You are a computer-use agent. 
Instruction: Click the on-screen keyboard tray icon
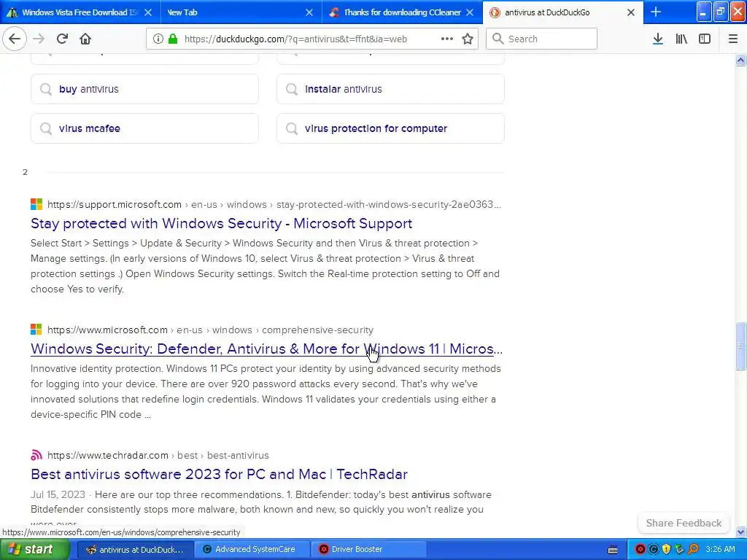[x=613, y=550]
